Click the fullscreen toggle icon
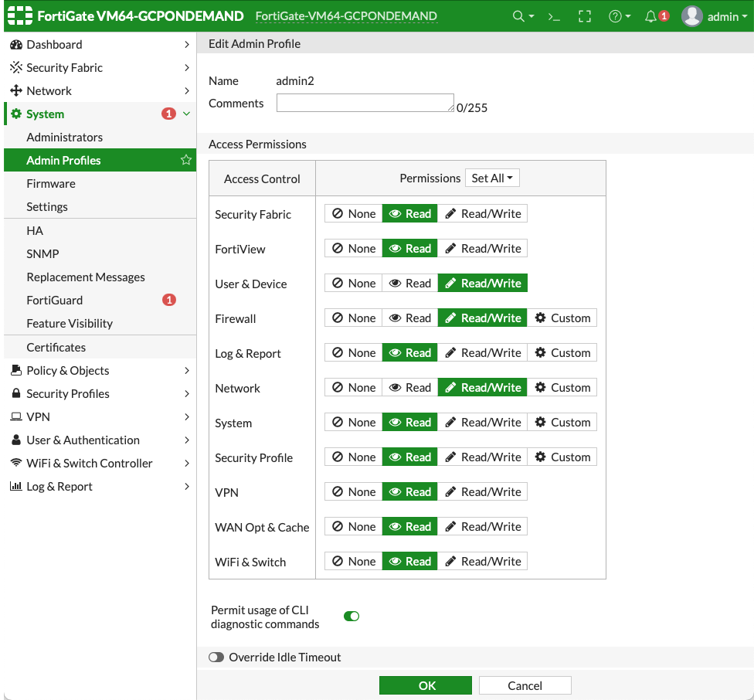 tap(585, 16)
